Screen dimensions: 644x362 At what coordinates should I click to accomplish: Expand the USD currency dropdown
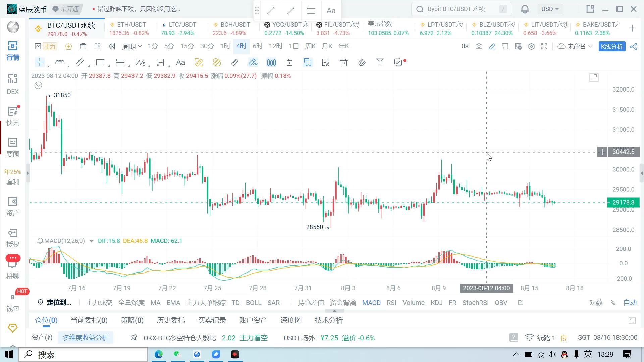coord(550,9)
